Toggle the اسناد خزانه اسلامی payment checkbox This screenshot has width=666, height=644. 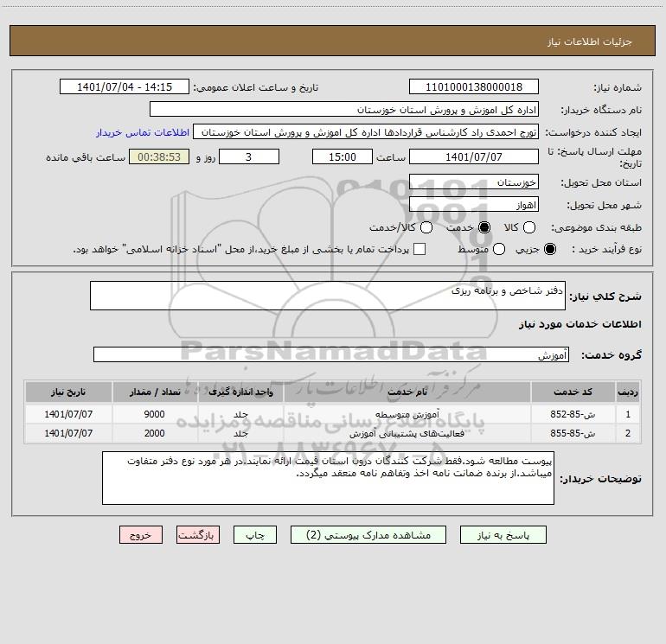419,249
